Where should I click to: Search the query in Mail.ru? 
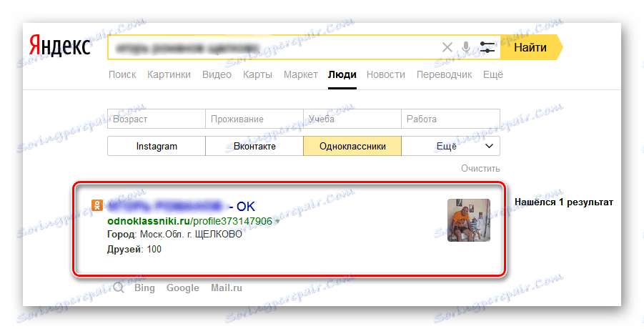click(x=227, y=288)
